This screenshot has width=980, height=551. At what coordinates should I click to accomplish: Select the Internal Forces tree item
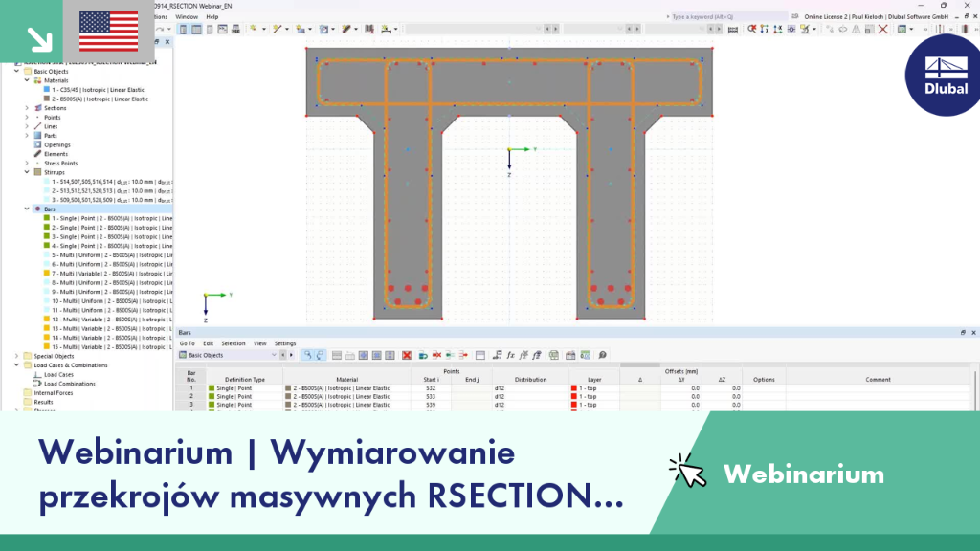click(x=54, y=393)
